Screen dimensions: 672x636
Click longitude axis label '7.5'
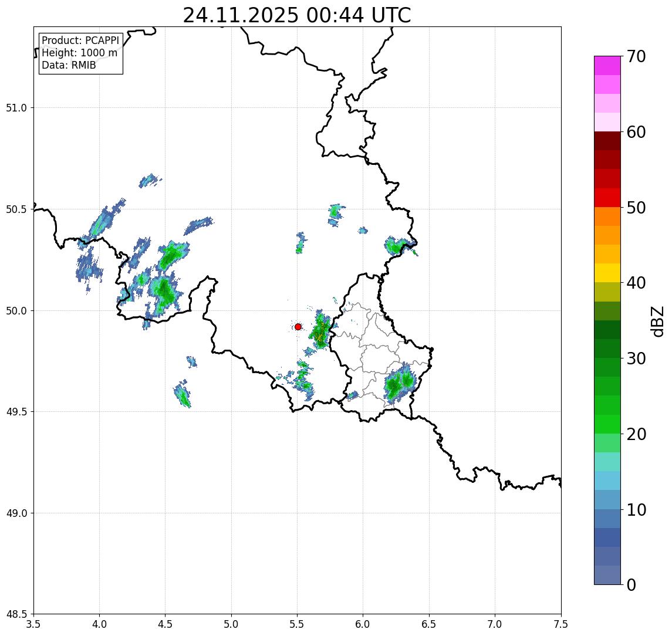[561, 624]
